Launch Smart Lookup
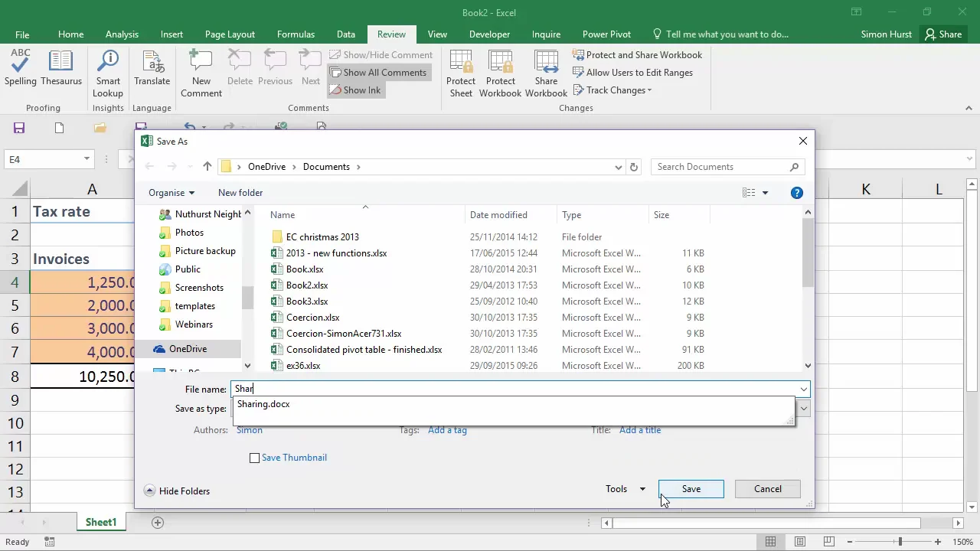This screenshot has width=980, height=551. (108, 73)
